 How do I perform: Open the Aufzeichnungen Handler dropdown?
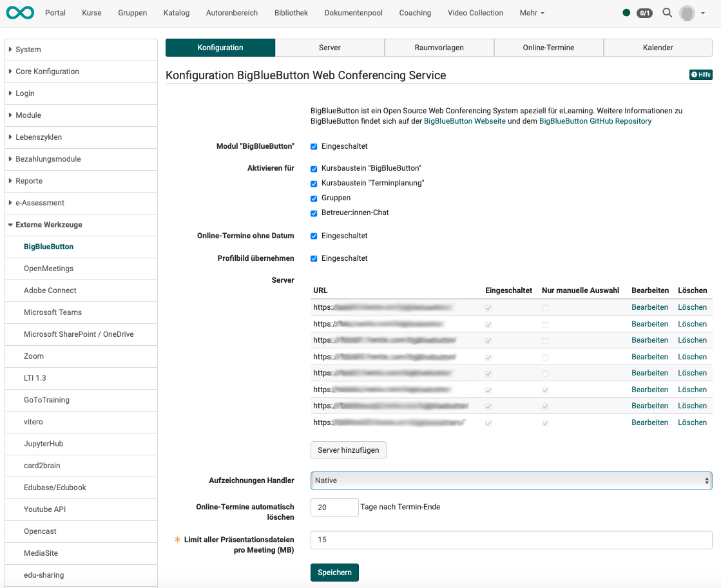511,480
